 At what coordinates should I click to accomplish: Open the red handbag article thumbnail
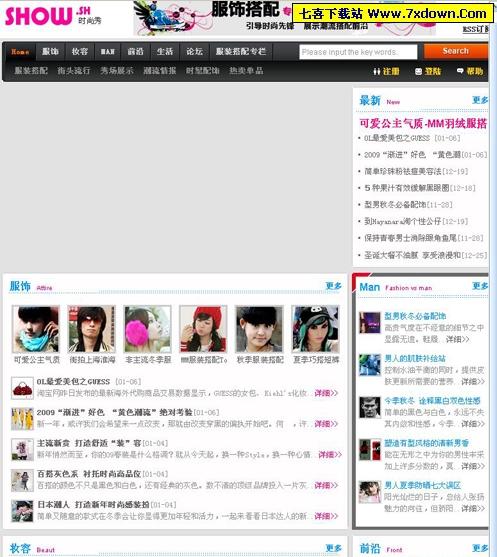[x=22, y=388]
